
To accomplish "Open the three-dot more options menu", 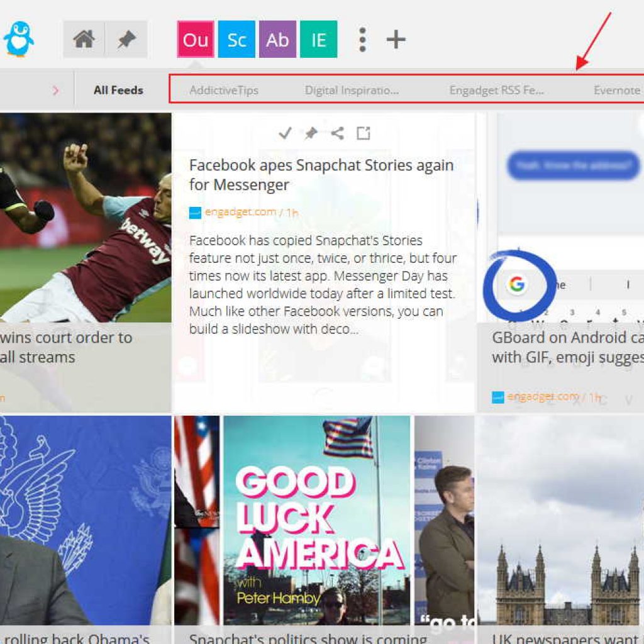I will click(362, 40).
